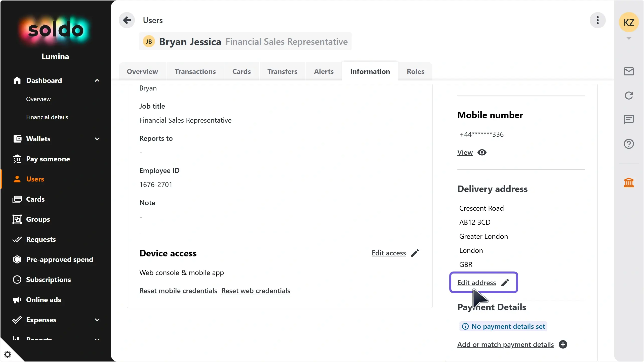
Task: Expand the Wallets sidebar section
Action: click(97, 139)
